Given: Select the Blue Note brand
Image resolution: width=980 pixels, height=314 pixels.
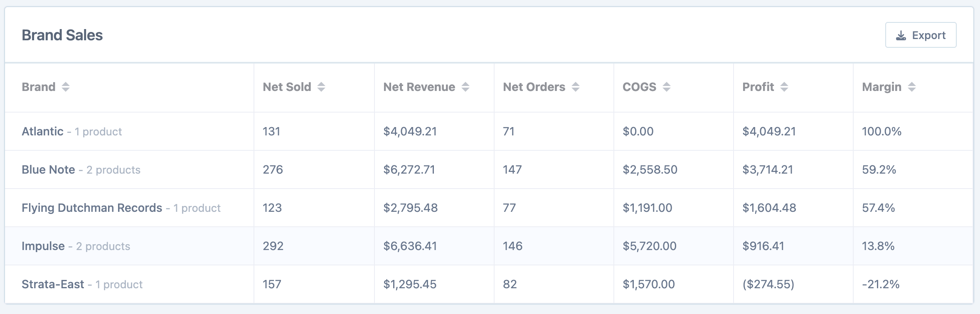Looking at the screenshot, I should 48,170.
